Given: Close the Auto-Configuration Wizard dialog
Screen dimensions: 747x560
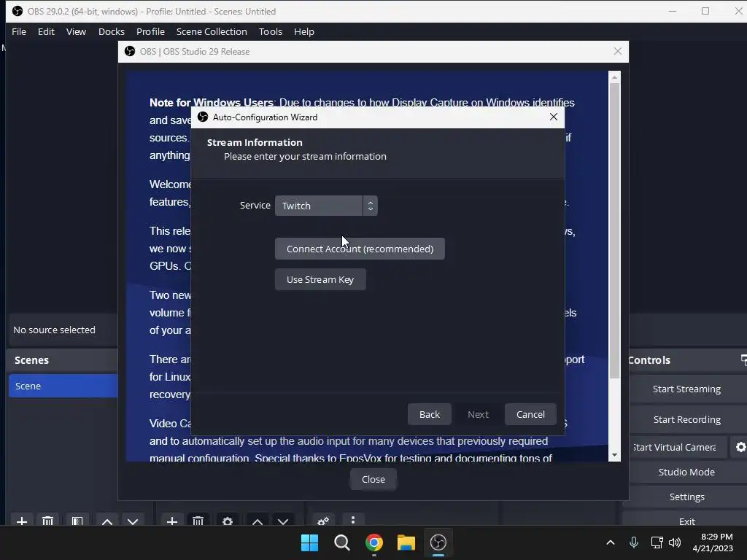Looking at the screenshot, I should coord(553,117).
